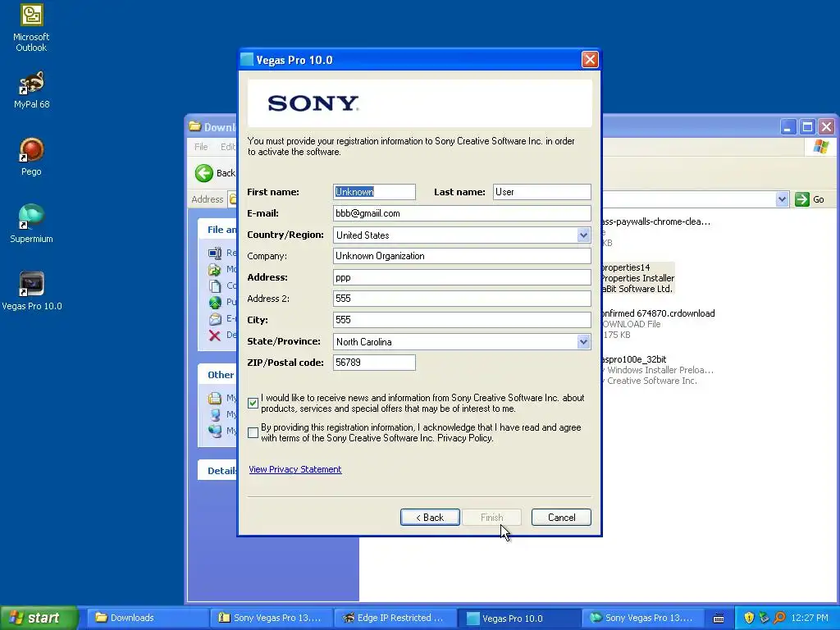Screen dimensions: 840x630
Task: Click the green Back arrow in Downloads window
Action: pos(203,173)
